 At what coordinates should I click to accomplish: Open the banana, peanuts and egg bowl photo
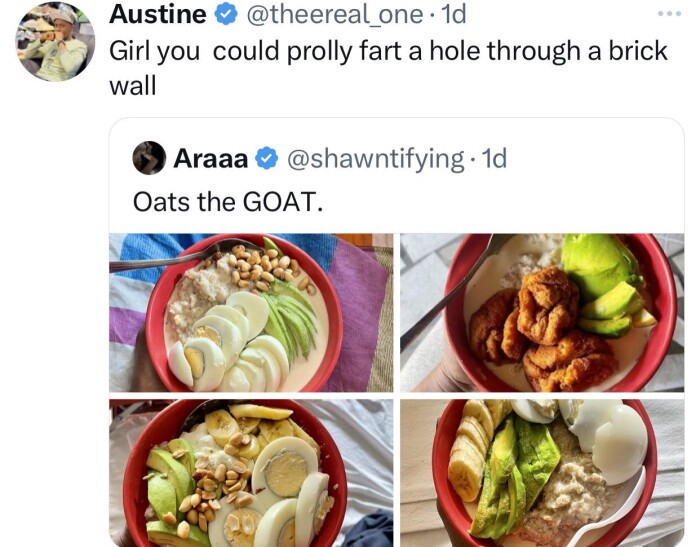coord(251,473)
